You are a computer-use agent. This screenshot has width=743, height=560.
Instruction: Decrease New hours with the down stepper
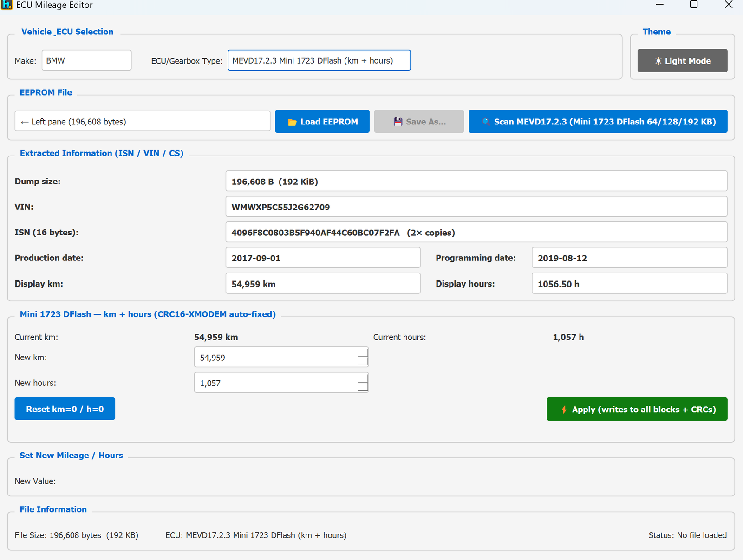coord(363,388)
